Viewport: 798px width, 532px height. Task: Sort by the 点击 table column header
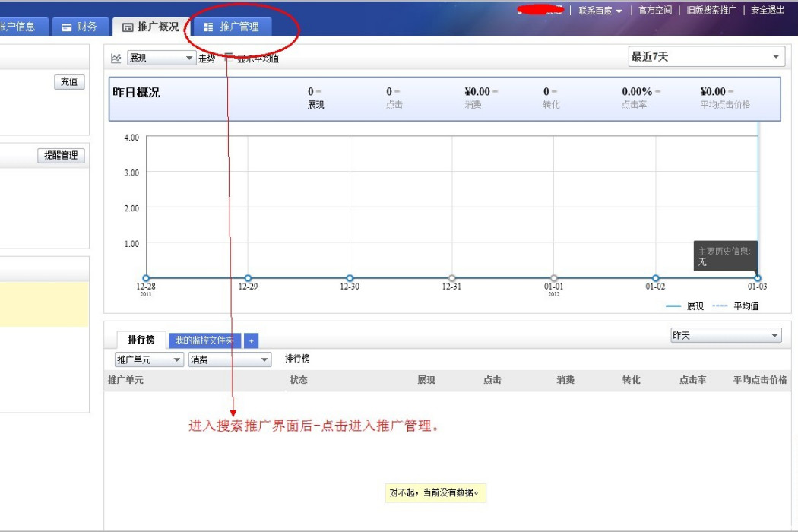click(x=492, y=380)
